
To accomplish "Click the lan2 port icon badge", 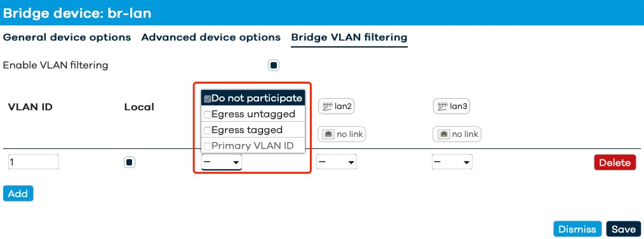I will click(336, 107).
